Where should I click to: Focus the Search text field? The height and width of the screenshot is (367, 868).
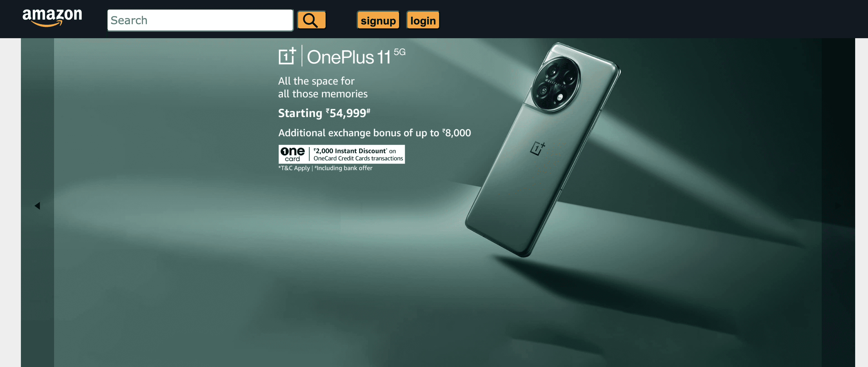[x=200, y=20]
